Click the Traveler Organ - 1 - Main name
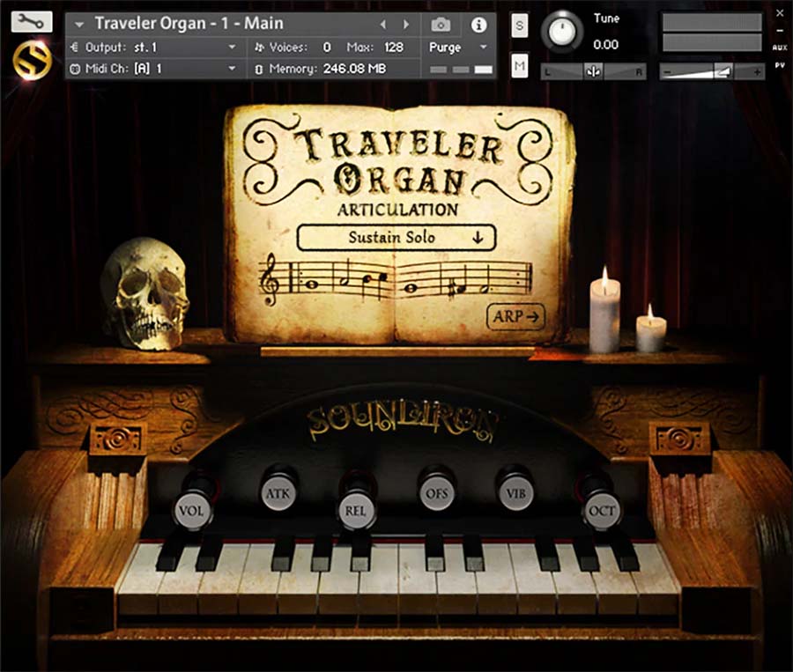The width and height of the screenshot is (793, 672). click(x=189, y=24)
